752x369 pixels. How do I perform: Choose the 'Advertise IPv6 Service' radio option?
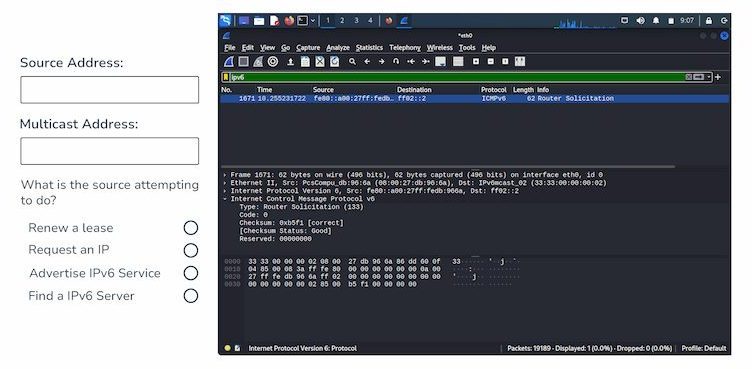(191, 273)
